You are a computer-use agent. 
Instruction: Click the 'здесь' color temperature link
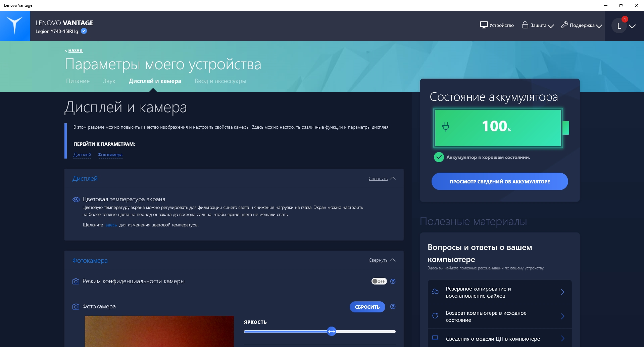click(x=111, y=225)
